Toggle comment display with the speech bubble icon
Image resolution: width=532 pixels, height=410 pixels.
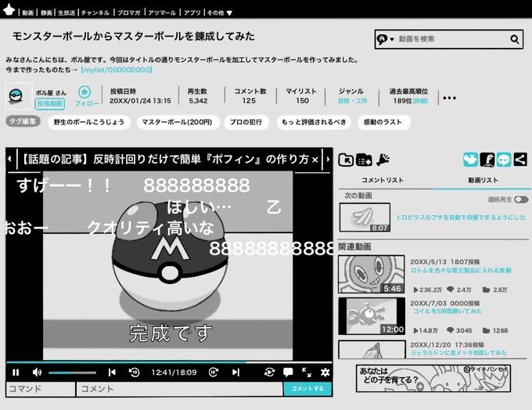(x=288, y=372)
